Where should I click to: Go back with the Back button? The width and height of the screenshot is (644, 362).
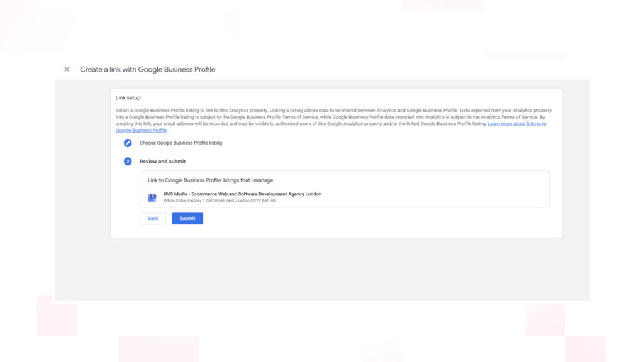coord(153,218)
